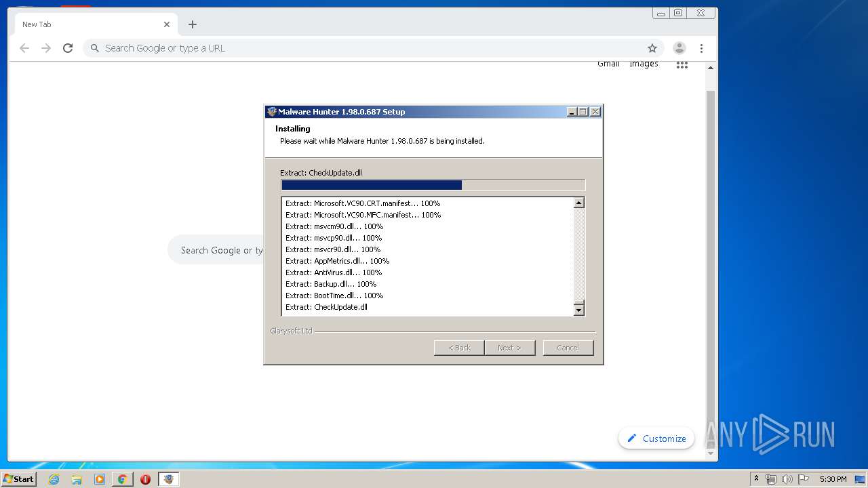This screenshot has width=868, height=488.
Task: Click the taskbar clock showing 5:30 PM
Action: [833, 479]
